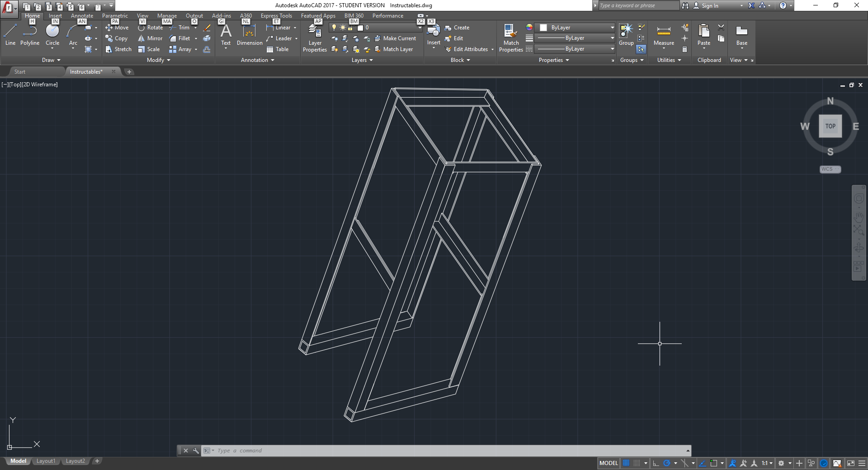The height and width of the screenshot is (470, 868).
Task: Toggle isometric drafting in status bar
Action: (x=684, y=463)
